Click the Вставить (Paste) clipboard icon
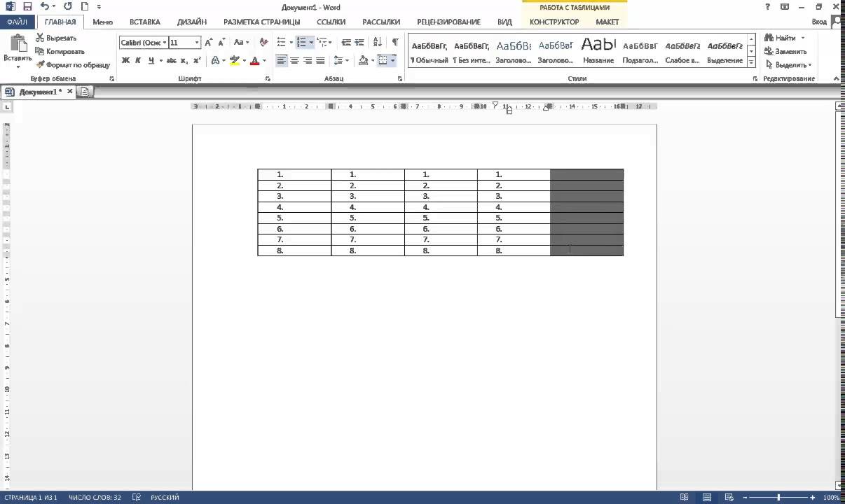This screenshot has height=504, width=845. [18, 43]
